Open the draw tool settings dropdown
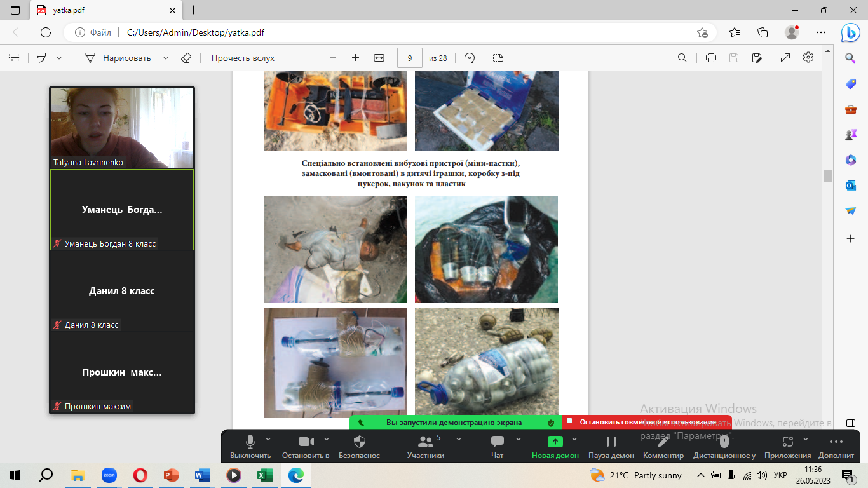This screenshot has height=488, width=868. (166, 58)
